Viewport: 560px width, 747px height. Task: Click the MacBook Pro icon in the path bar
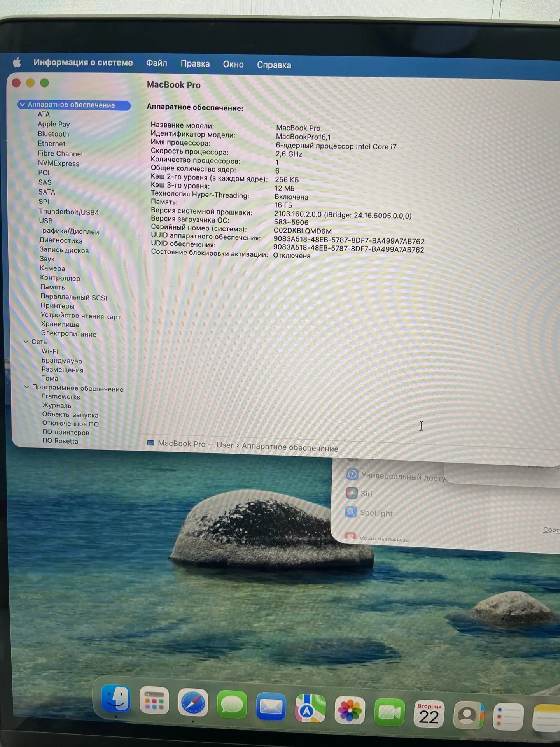(151, 443)
